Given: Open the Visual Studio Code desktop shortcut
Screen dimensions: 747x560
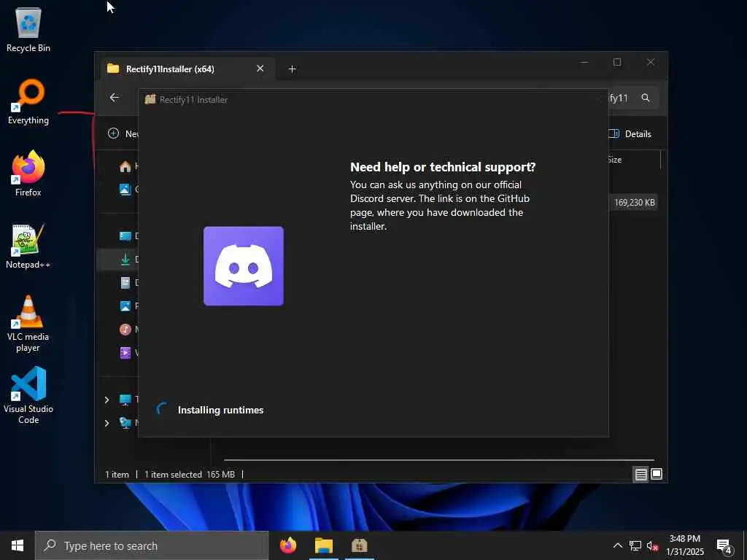Looking at the screenshot, I should pyautogui.click(x=28, y=395).
